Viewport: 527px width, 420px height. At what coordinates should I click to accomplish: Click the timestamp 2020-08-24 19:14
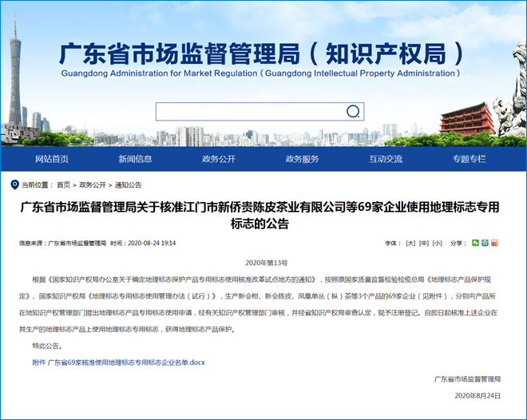click(x=152, y=243)
